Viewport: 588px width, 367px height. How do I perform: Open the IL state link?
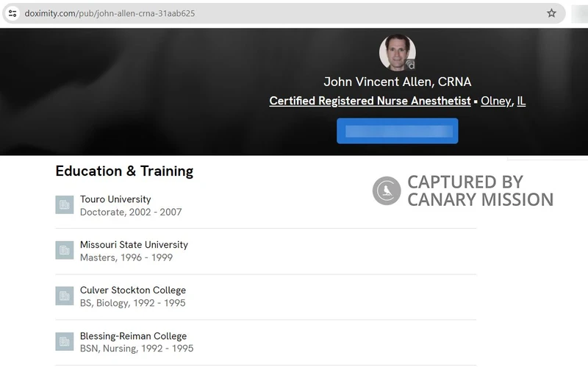click(x=521, y=101)
